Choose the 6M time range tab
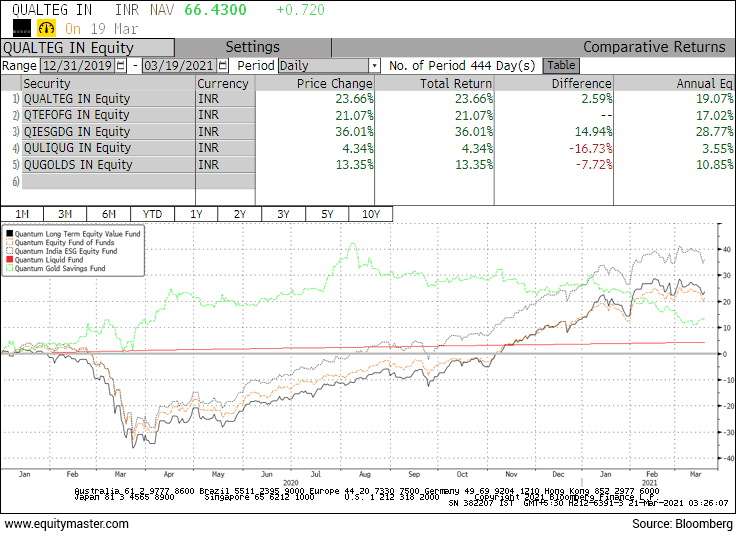This screenshot has height=536, width=736. pyautogui.click(x=108, y=214)
